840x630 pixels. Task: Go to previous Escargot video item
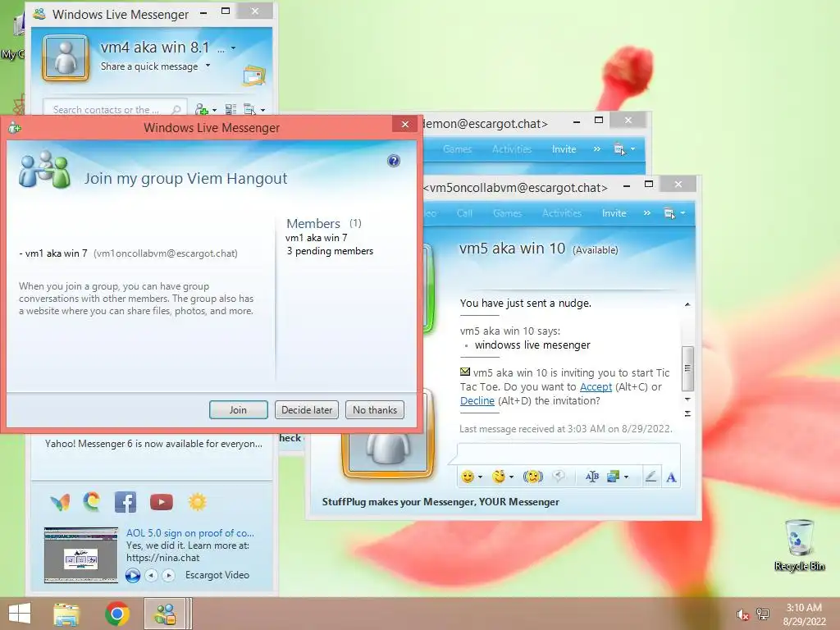pos(152,575)
